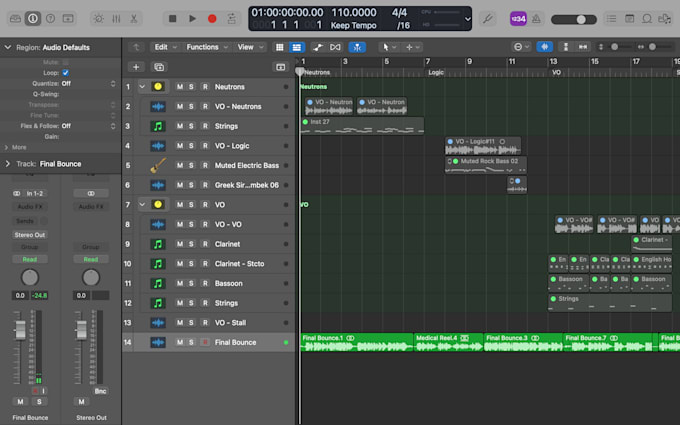Screen dimensions: 680x425
Task: Toggle the automation curve button
Action: click(318, 47)
